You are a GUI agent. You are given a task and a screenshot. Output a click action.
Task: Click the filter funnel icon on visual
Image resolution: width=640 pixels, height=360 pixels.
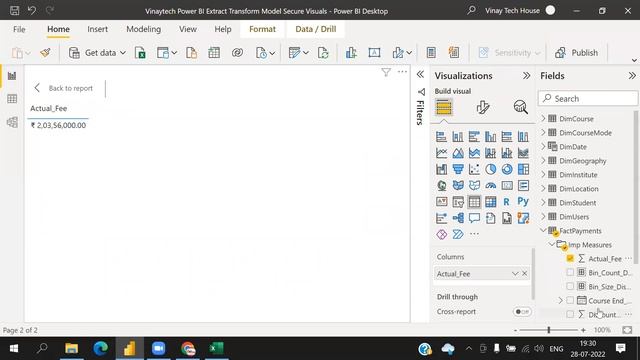386,72
